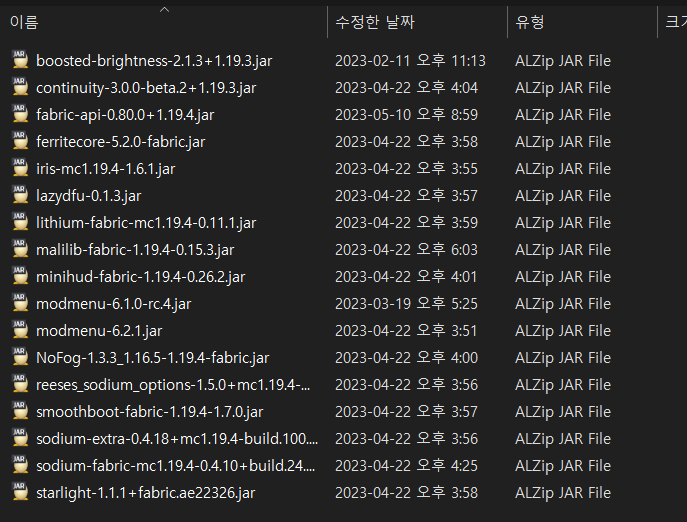Select the JAR icon beside modmenu-6.2.1.jar

point(20,330)
